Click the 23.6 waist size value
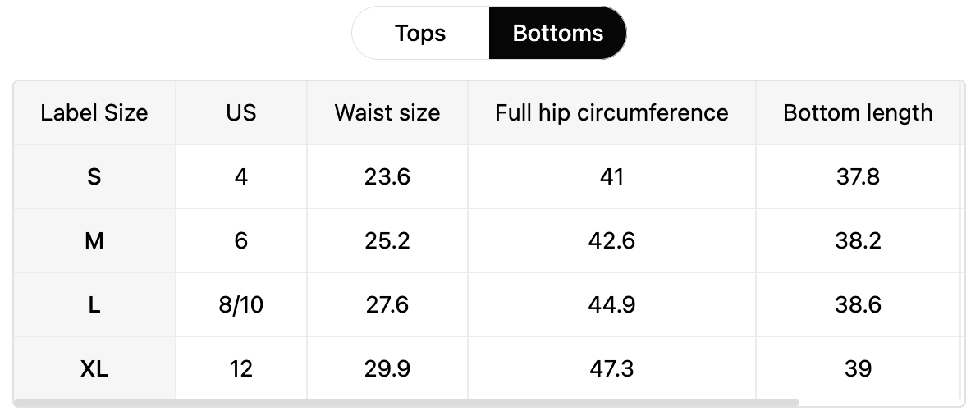980x420 pixels. coord(387,177)
